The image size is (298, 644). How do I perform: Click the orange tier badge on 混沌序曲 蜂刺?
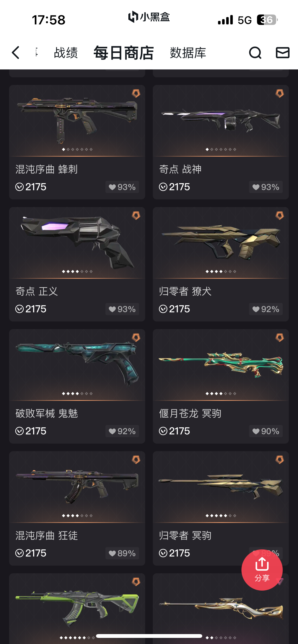point(136,93)
